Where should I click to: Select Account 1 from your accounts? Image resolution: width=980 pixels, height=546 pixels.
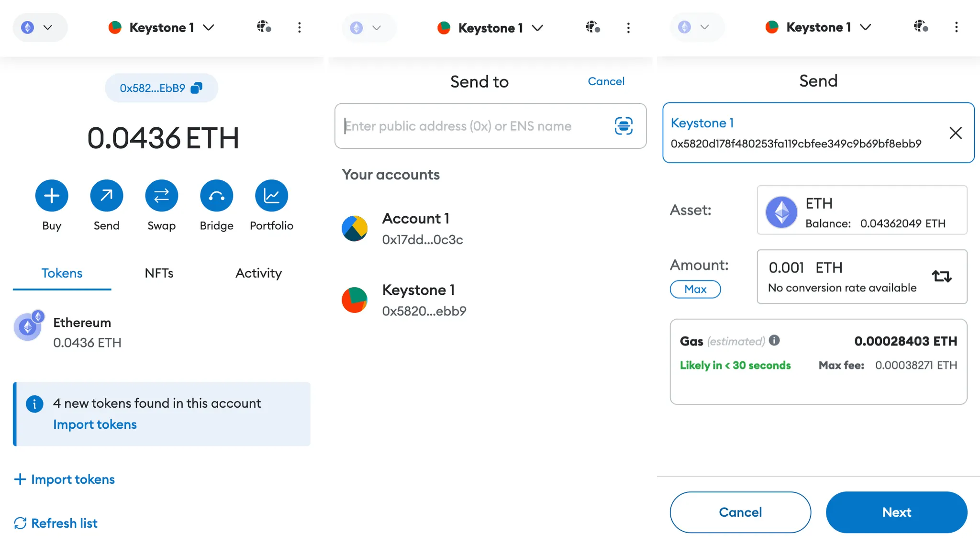[490, 228]
